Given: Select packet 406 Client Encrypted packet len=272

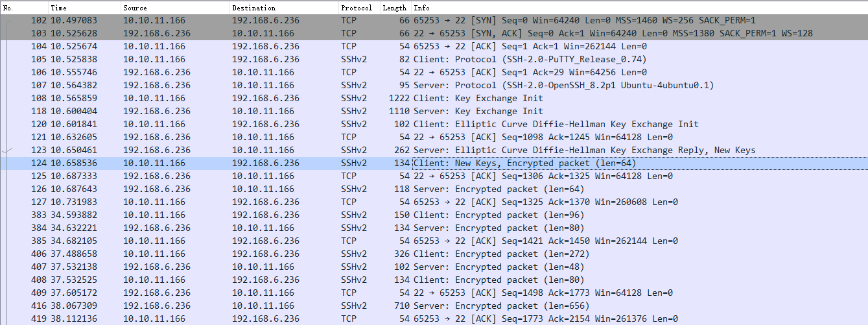Looking at the screenshot, I should pyautogui.click(x=434, y=254).
